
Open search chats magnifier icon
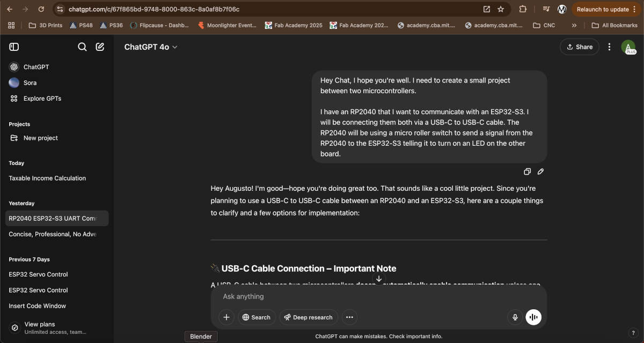82,47
